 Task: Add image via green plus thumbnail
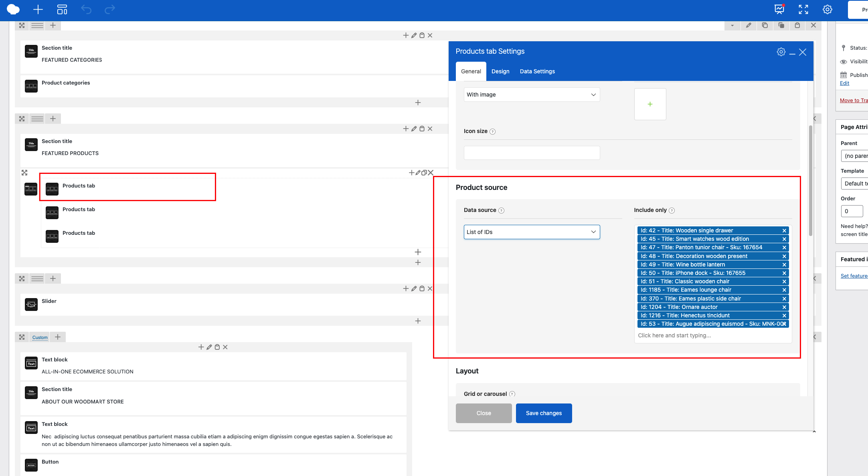(650, 104)
